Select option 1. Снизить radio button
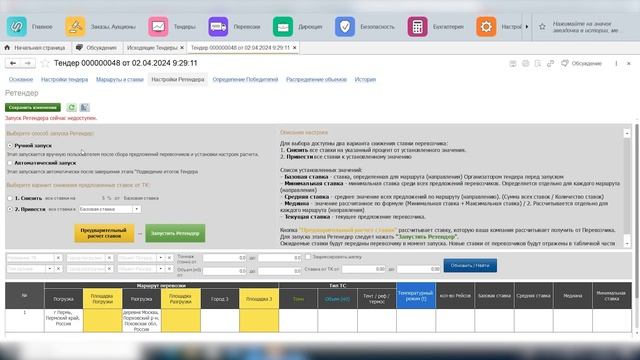The height and width of the screenshot is (360, 640). point(10,198)
